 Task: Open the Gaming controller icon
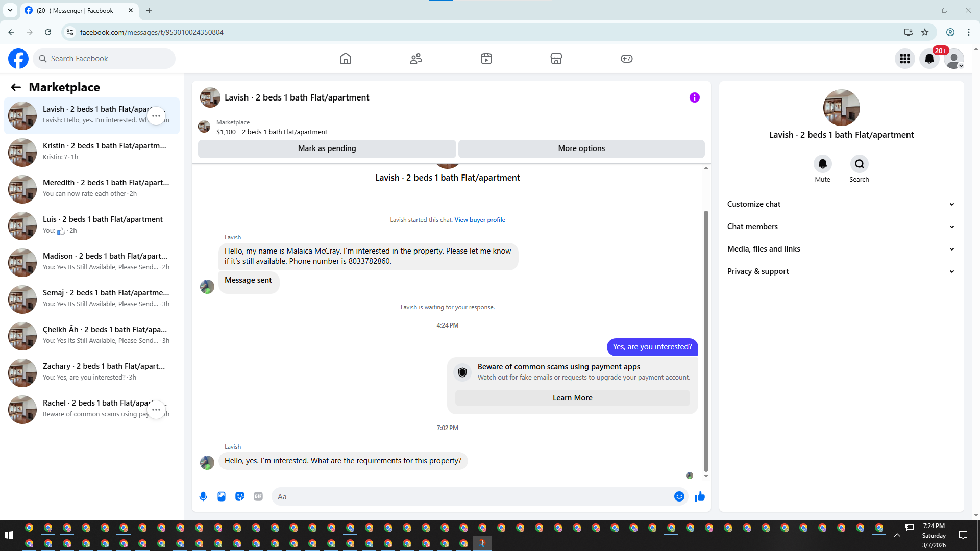627,59
